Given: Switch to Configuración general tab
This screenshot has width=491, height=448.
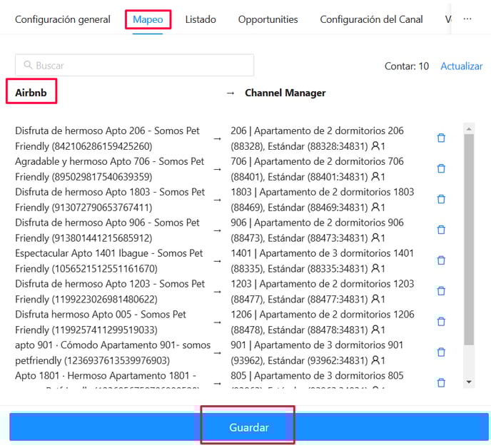Looking at the screenshot, I should tap(63, 19).
